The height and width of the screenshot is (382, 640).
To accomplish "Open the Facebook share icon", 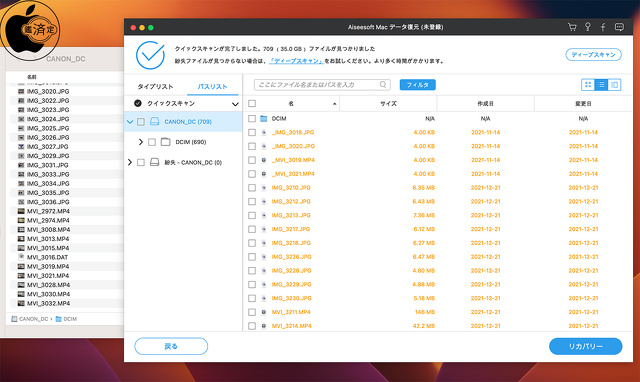I will click(603, 27).
